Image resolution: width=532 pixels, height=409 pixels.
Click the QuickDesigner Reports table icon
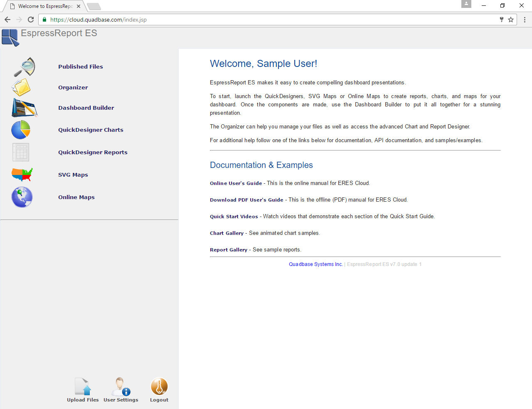point(21,152)
